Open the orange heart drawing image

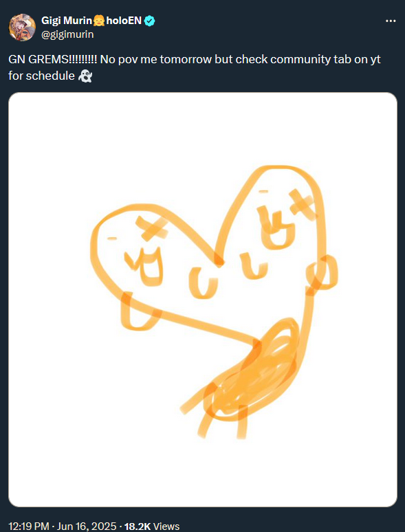coord(203,300)
